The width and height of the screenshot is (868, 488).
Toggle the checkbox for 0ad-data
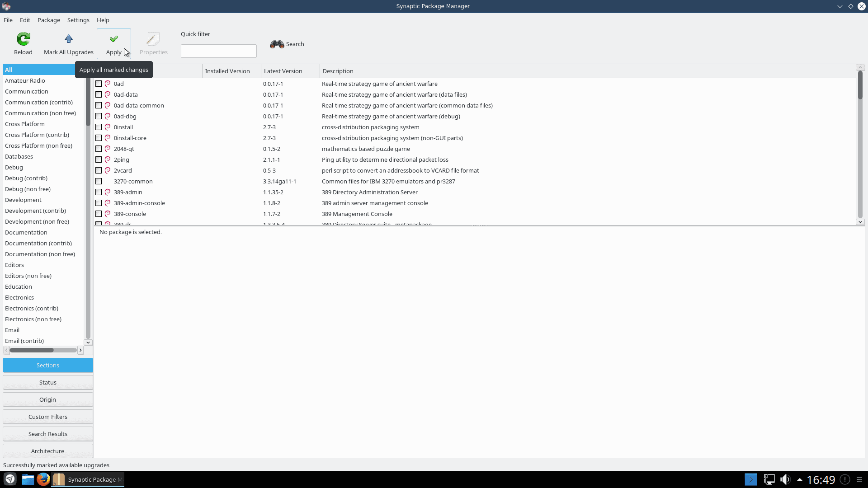click(x=99, y=94)
